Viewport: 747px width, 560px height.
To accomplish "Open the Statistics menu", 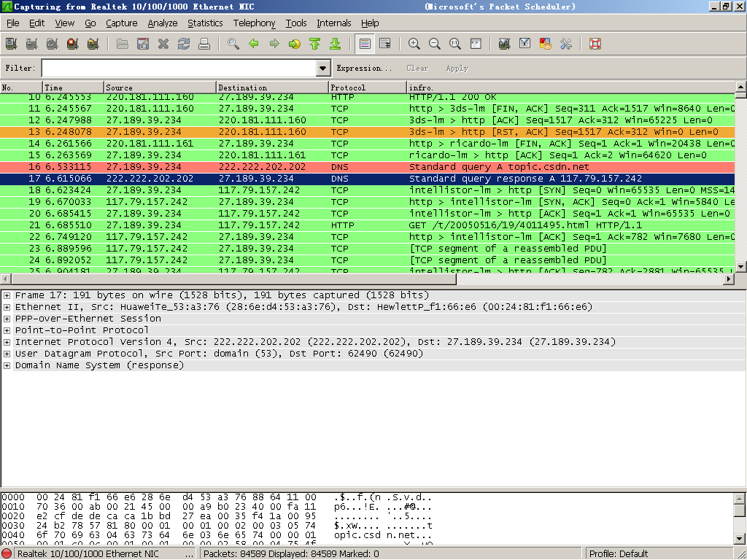I will click(205, 23).
